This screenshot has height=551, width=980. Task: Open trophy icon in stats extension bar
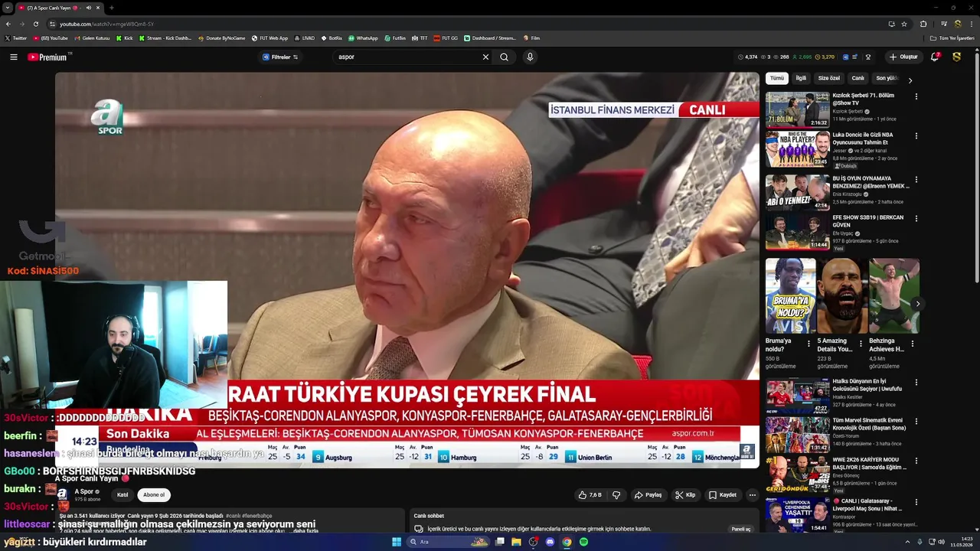[868, 57]
